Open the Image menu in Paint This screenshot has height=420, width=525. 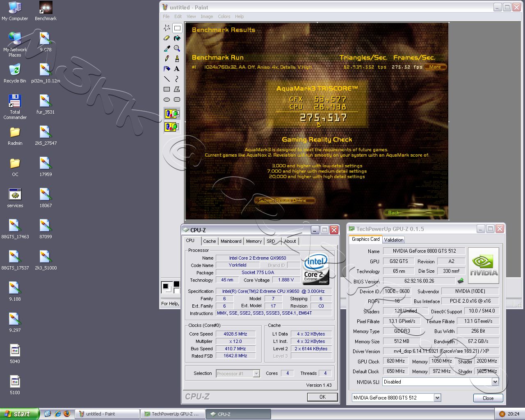tap(207, 16)
